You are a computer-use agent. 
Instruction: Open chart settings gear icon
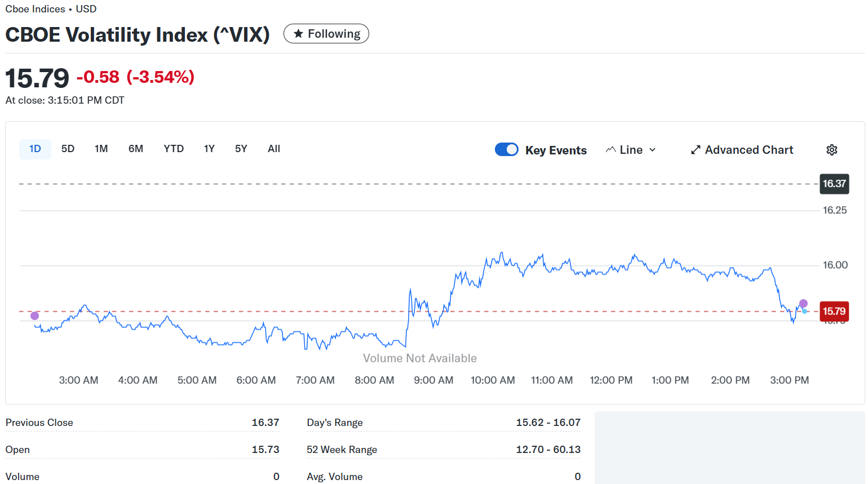click(x=832, y=150)
